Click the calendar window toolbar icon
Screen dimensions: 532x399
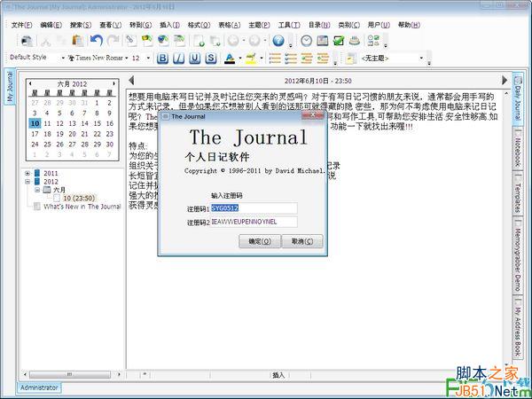click(323, 41)
